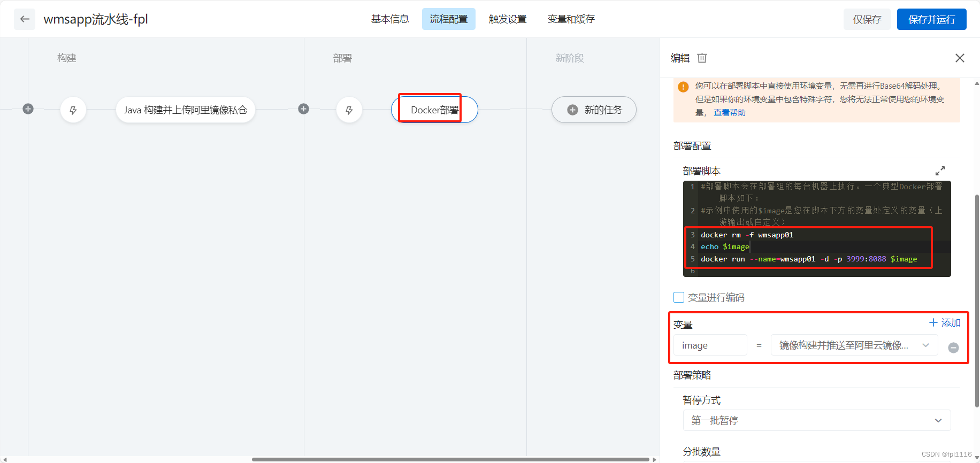This screenshot has height=463, width=980.
Task: Click the scroll-down arrow of panel scrollbar
Action: [x=977, y=458]
